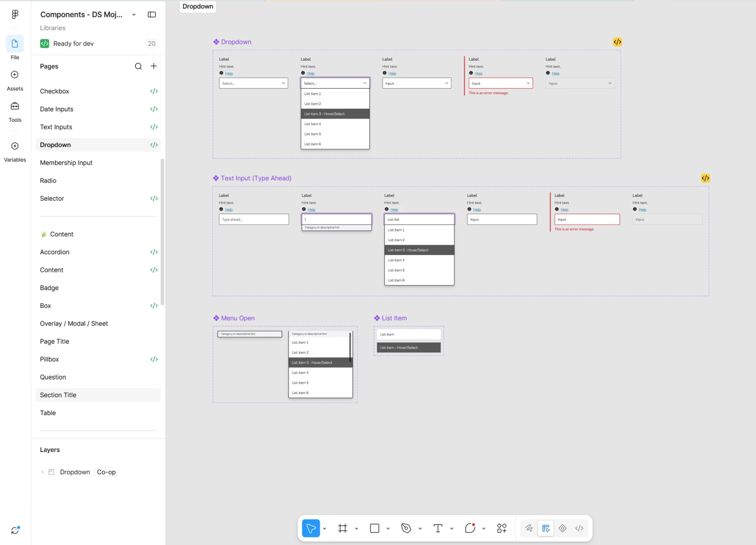Add a new page with the plus icon

click(x=154, y=66)
